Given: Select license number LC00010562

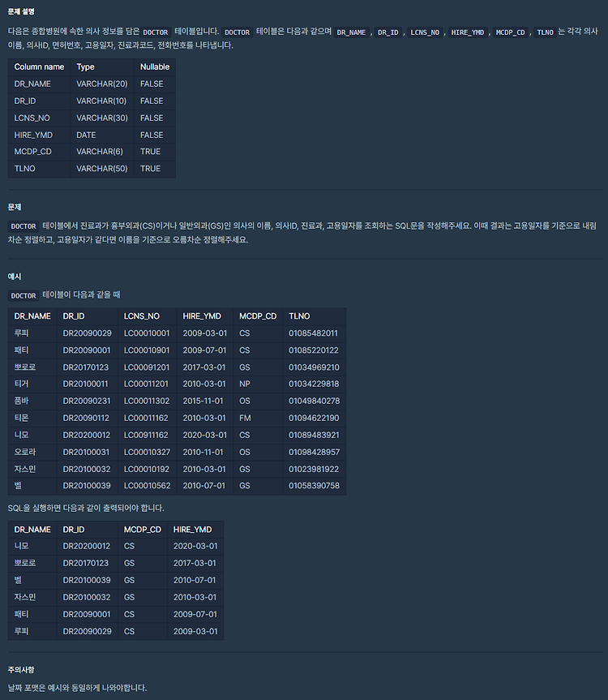Looking at the screenshot, I should pyautogui.click(x=148, y=485).
